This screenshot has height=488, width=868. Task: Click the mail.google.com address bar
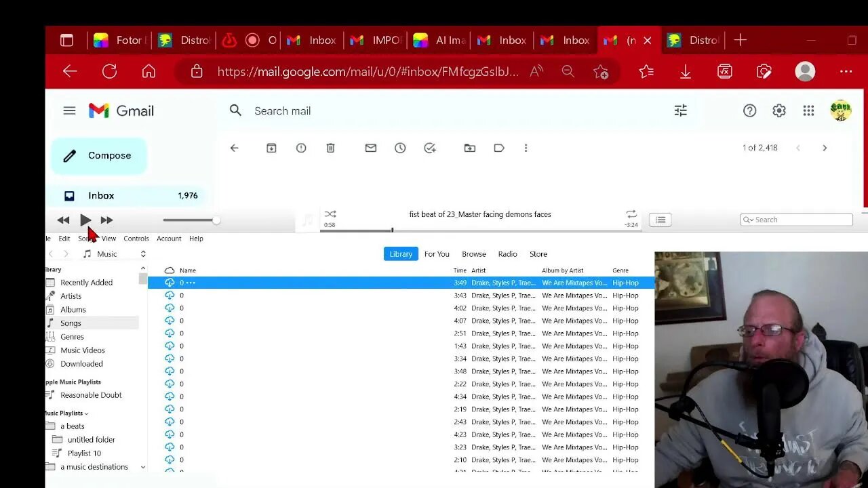(368, 71)
